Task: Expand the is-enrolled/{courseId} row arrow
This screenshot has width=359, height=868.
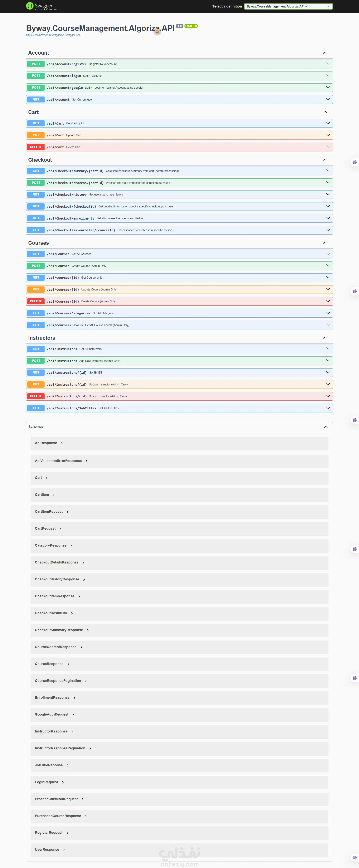Action: 328,230
